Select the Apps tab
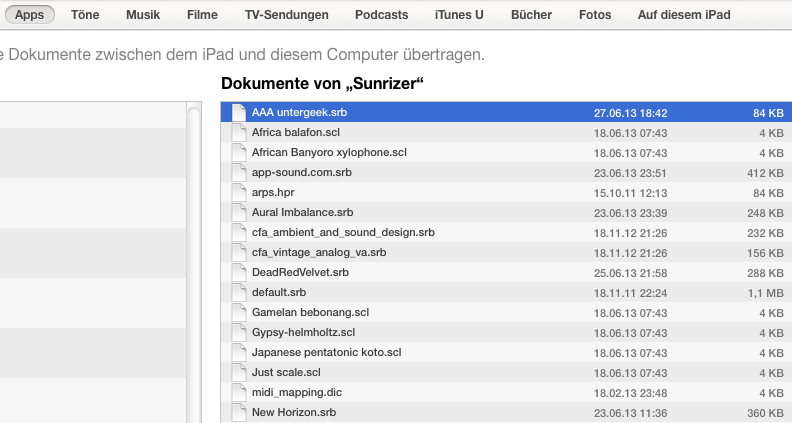The width and height of the screenshot is (792, 423). (29, 15)
